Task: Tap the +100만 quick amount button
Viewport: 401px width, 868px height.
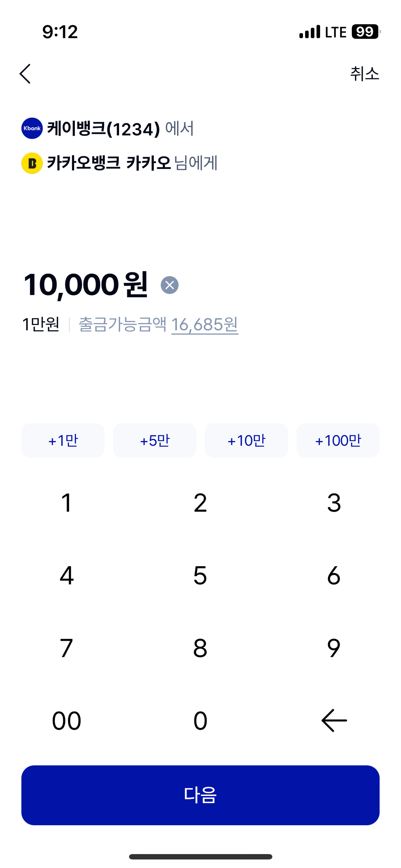Action: pyautogui.click(x=338, y=440)
